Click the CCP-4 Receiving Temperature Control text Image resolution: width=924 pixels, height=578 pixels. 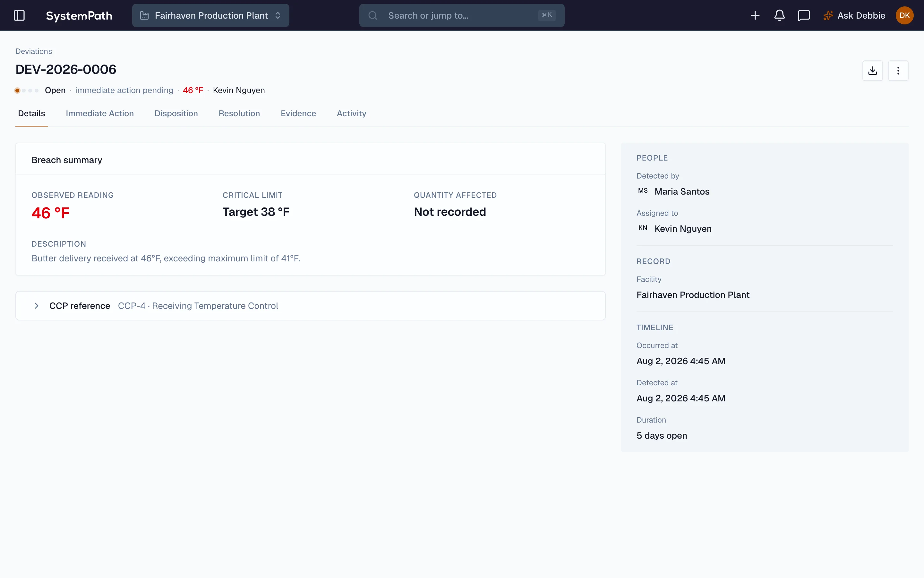coord(198,306)
